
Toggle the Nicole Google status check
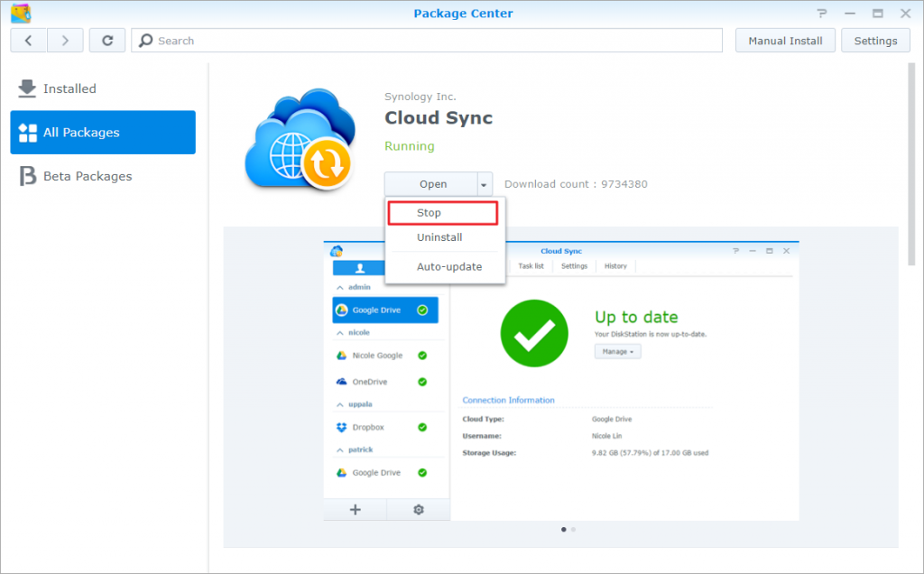click(x=421, y=355)
